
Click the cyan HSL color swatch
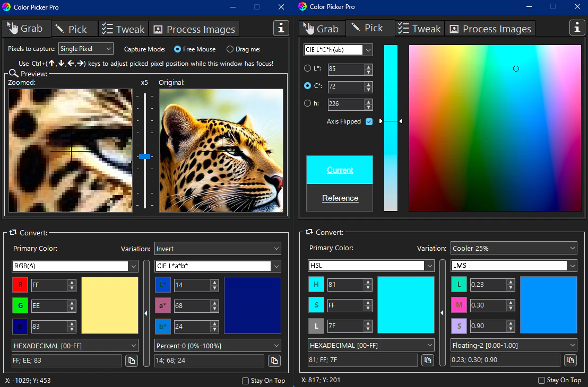pyautogui.click(x=406, y=305)
